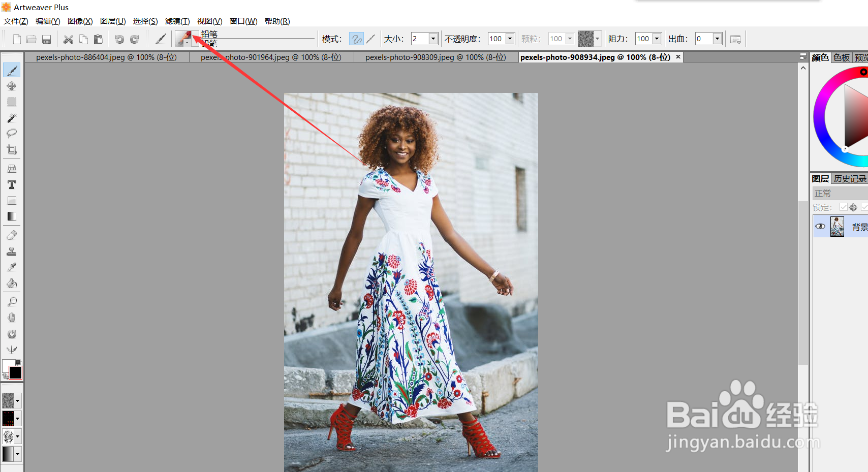
Task: Open the brush settings panel icon
Action: pos(735,39)
